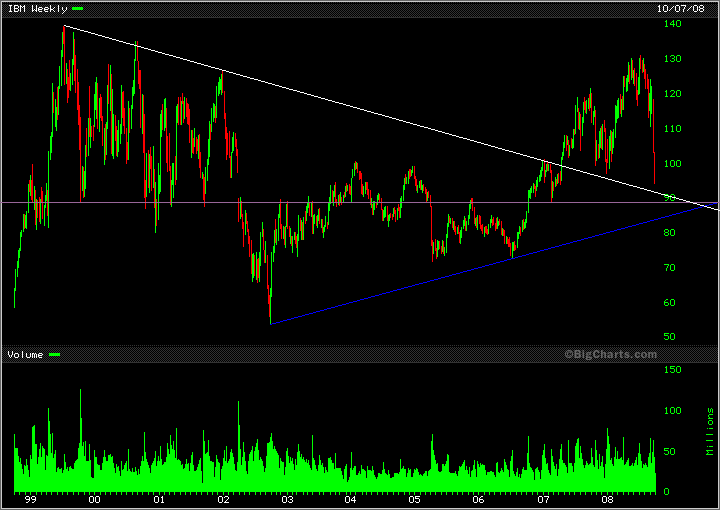
Task: Click the 08 year label
Action: pos(608,499)
